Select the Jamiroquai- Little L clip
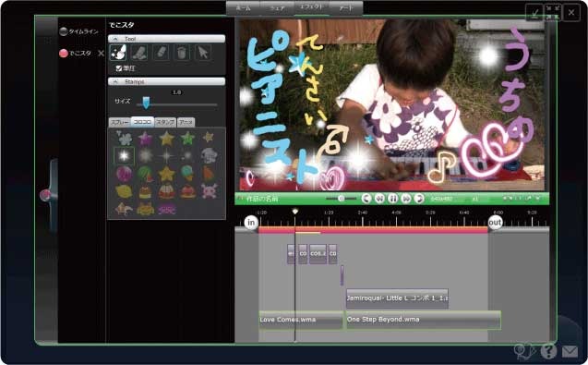This screenshot has width=588, height=365. tap(397, 298)
